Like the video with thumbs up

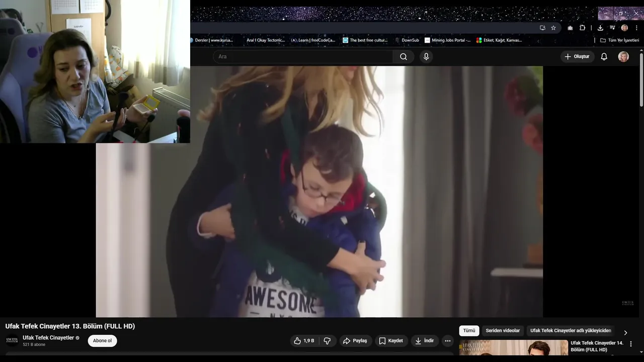[304, 341]
